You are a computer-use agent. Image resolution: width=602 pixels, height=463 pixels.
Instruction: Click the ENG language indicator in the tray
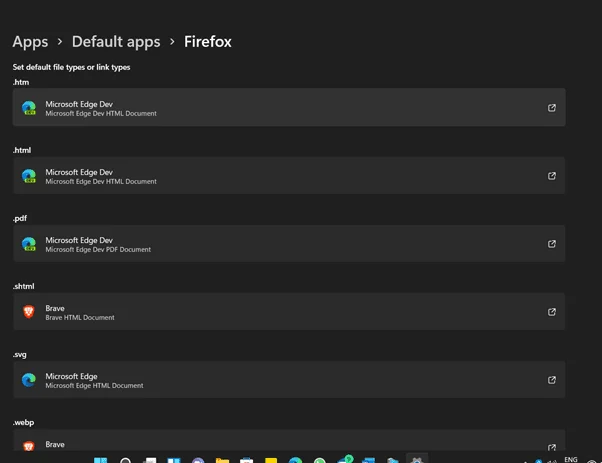click(x=571, y=459)
